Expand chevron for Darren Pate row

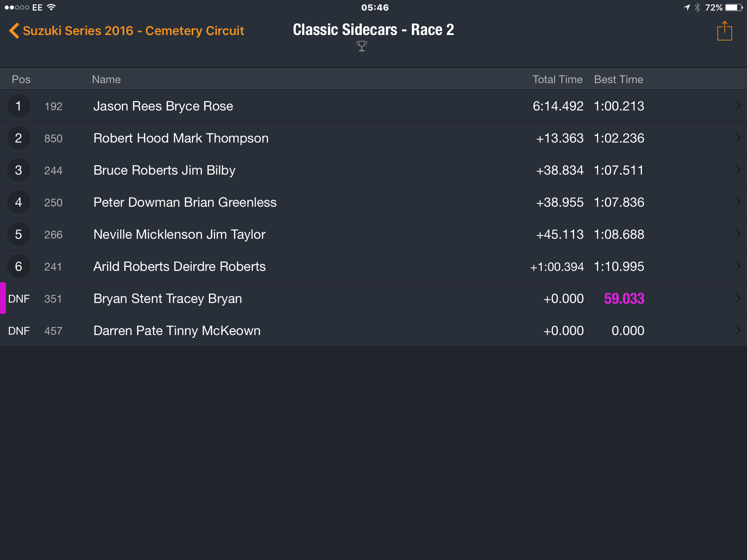pos(738,330)
